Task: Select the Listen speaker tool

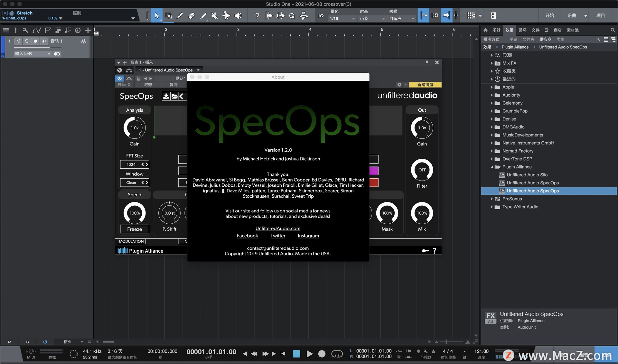Action: point(238,15)
